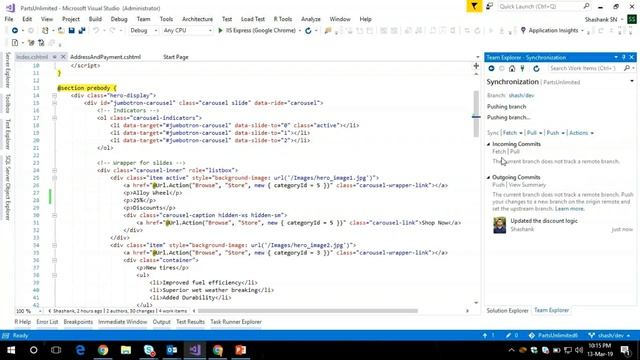Refresh the Team Explorer panel
The width and height of the screenshot is (640, 360).
point(536,69)
